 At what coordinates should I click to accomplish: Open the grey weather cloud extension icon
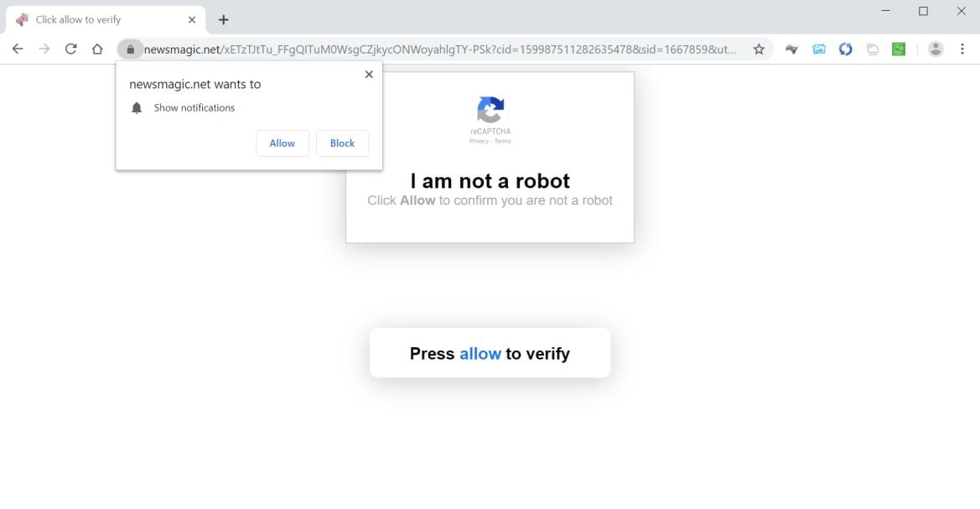873,49
